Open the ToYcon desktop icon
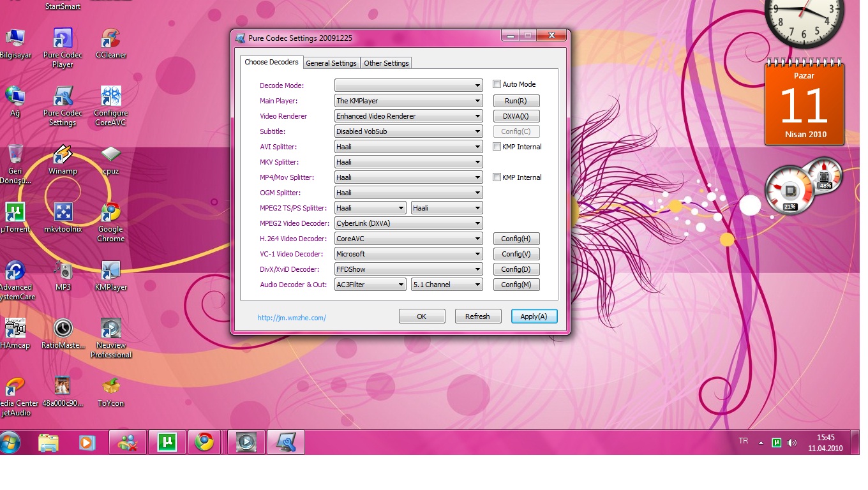This screenshot has height=490, width=868. coord(111,392)
